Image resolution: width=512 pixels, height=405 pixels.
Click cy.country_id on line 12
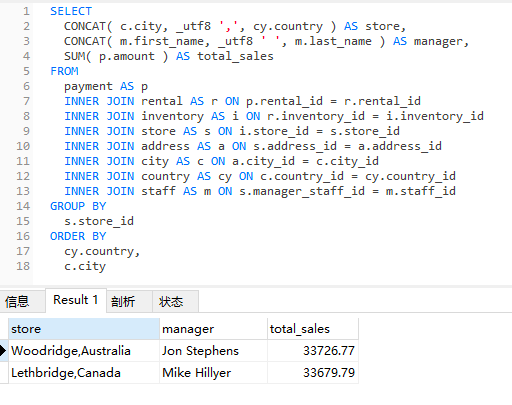410,177
